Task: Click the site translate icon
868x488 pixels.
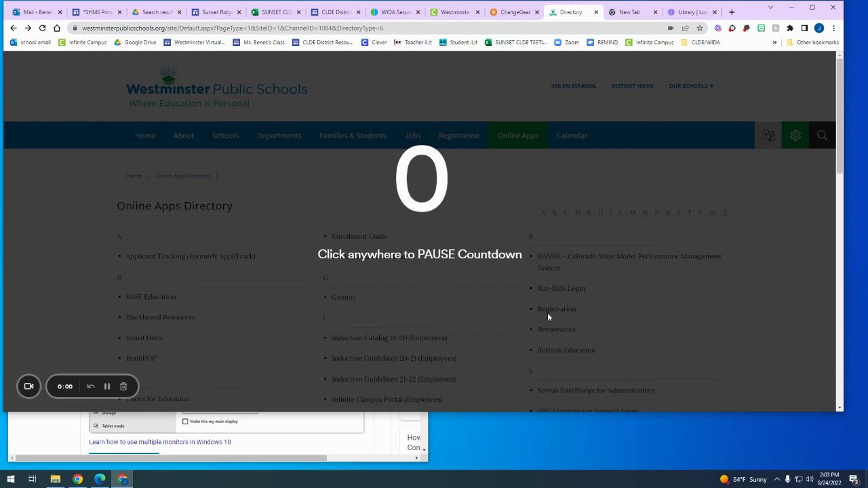Action: click(768, 136)
